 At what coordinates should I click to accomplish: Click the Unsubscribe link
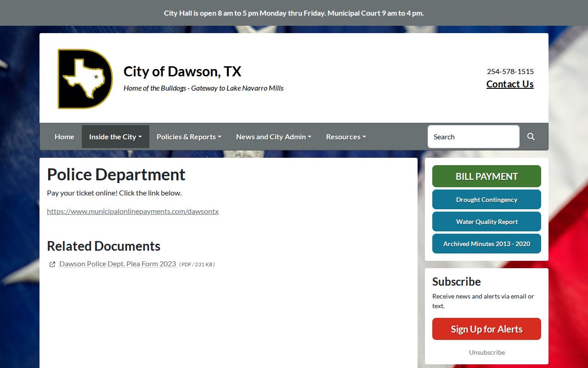coord(487,352)
